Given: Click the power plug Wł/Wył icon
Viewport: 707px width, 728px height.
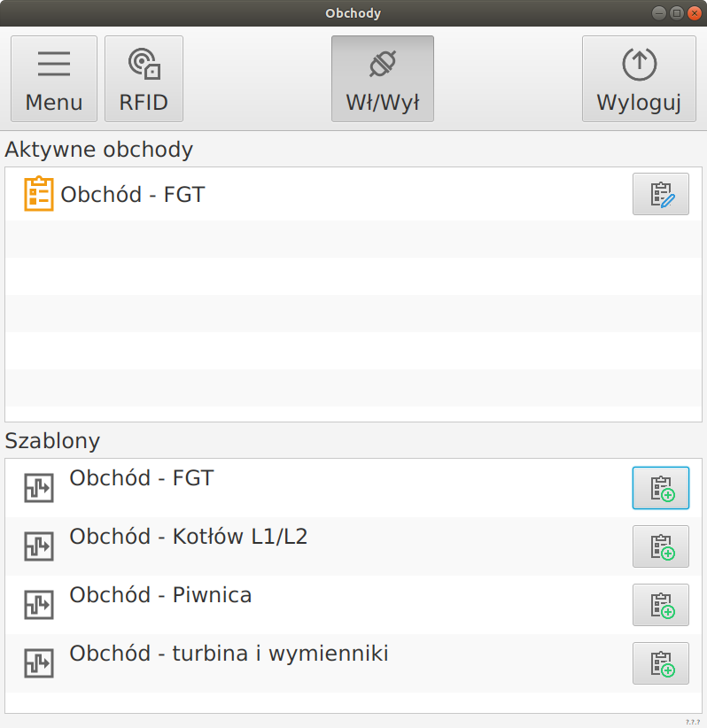Looking at the screenshot, I should point(382,64).
